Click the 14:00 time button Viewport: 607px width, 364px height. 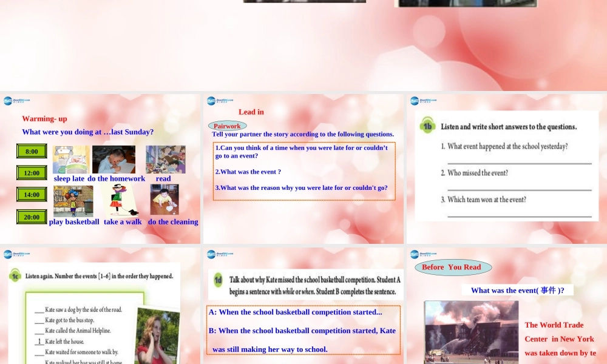[x=32, y=195]
